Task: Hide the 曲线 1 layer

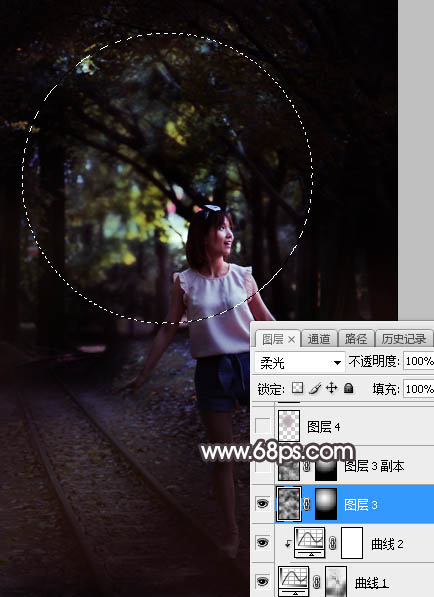Action: (x=262, y=581)
